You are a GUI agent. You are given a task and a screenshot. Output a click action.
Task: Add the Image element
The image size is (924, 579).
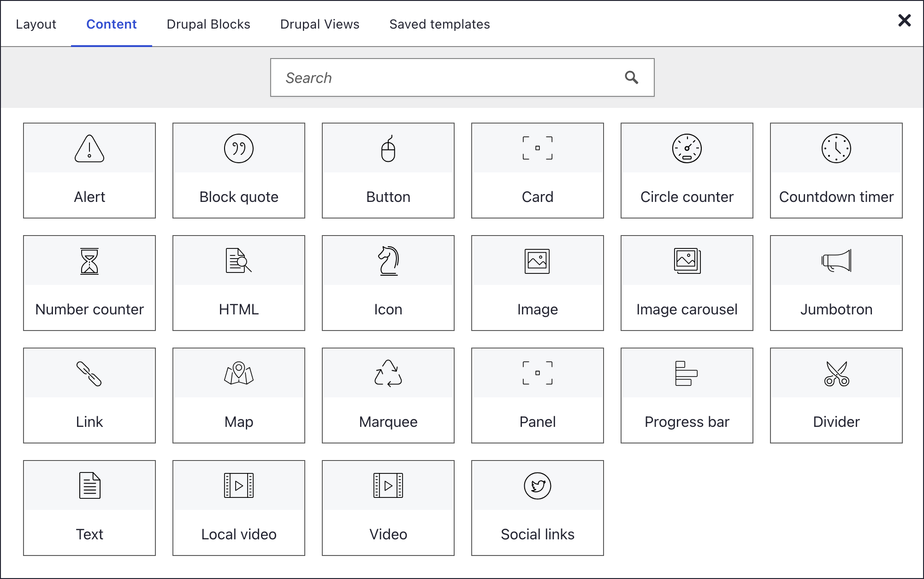coord(538,283)
